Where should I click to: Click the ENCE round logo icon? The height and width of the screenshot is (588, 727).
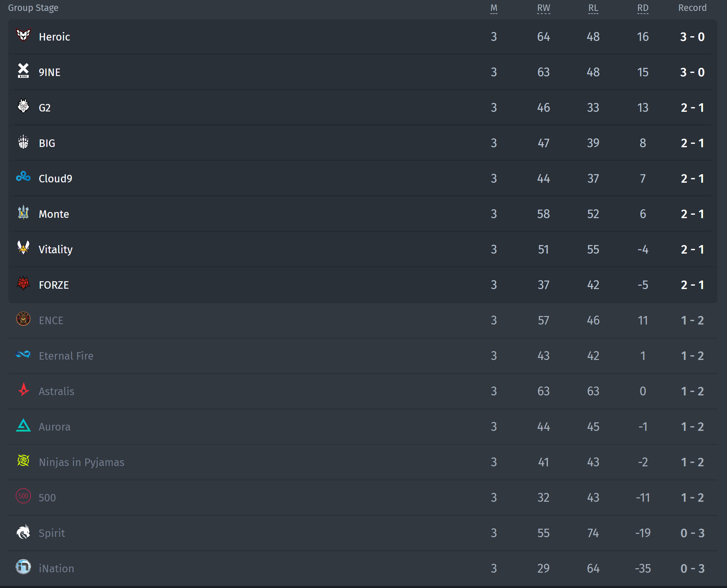click(x=24, y=319)
